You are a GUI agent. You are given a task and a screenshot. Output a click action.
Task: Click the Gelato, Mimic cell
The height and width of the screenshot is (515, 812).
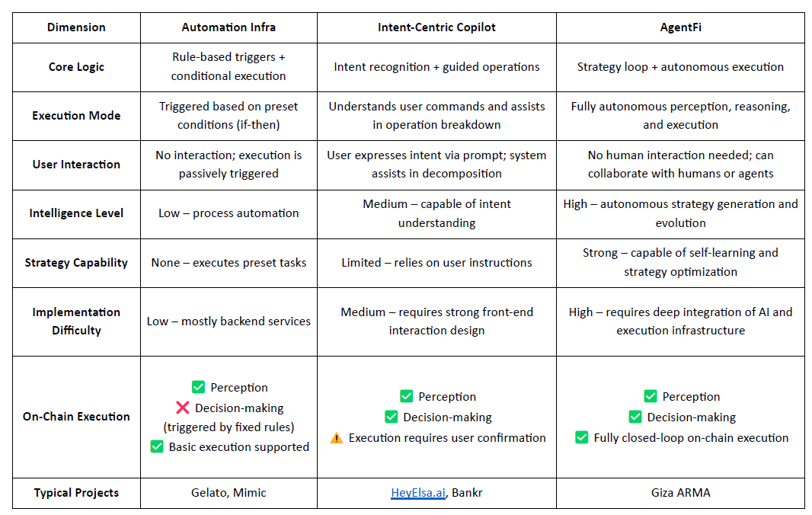coord(229,493)
